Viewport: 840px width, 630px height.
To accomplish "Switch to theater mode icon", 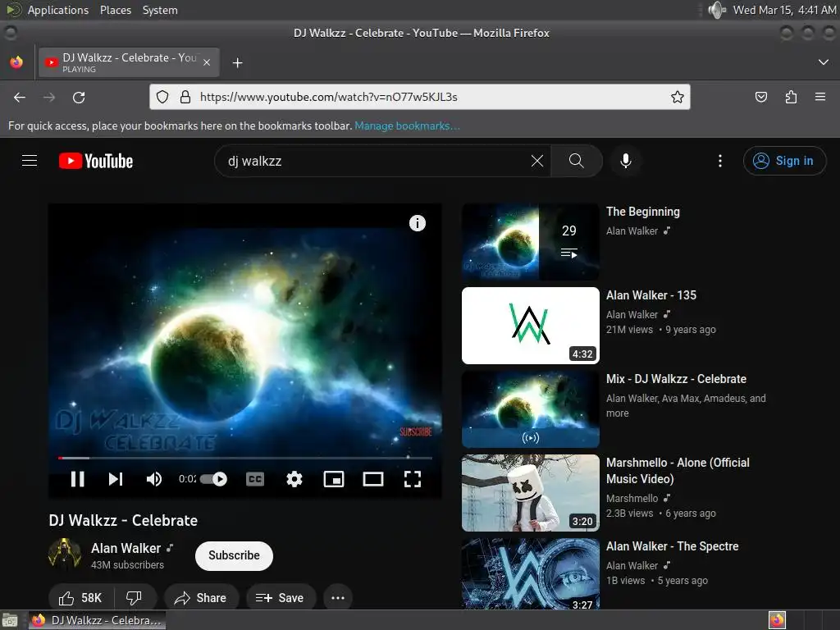I will pyautogui.click(x=373, y=479).
